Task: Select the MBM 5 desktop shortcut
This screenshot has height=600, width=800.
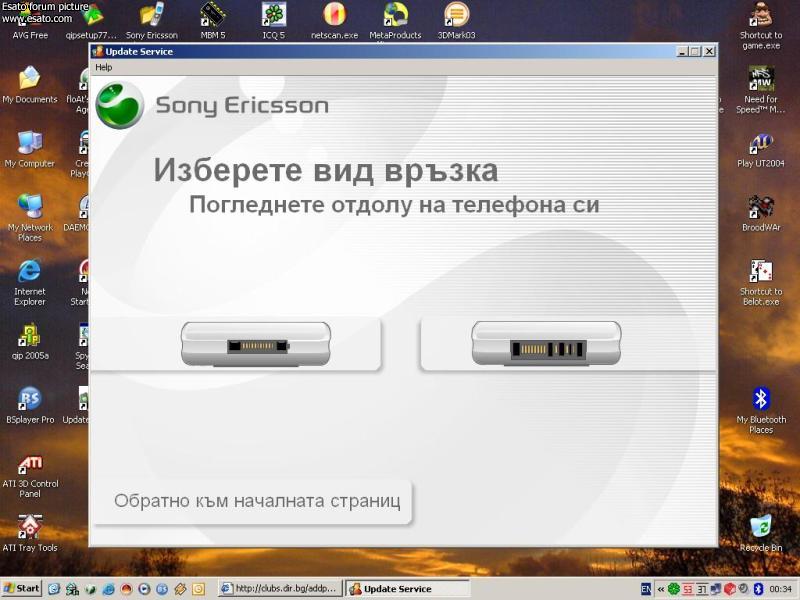Action: click(213, 22)
